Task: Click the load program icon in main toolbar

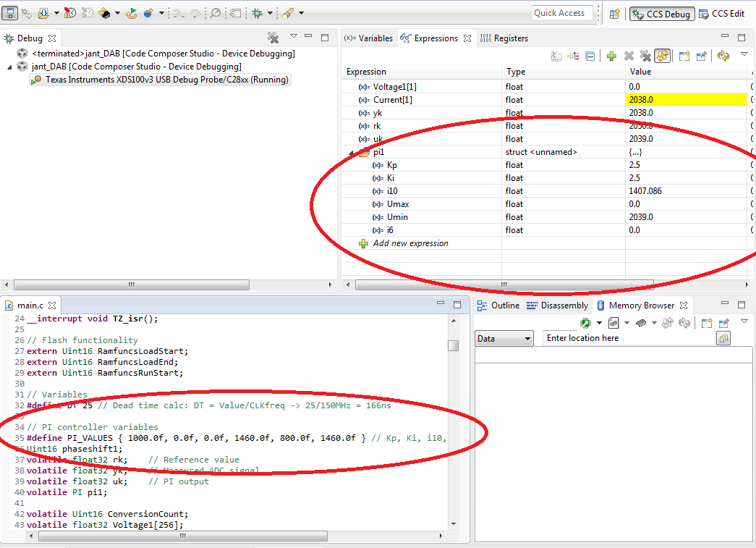Action: click(x=43, y=13)
